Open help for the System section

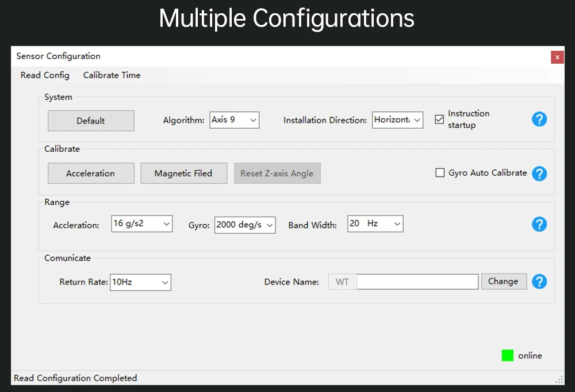pos(539,119)
